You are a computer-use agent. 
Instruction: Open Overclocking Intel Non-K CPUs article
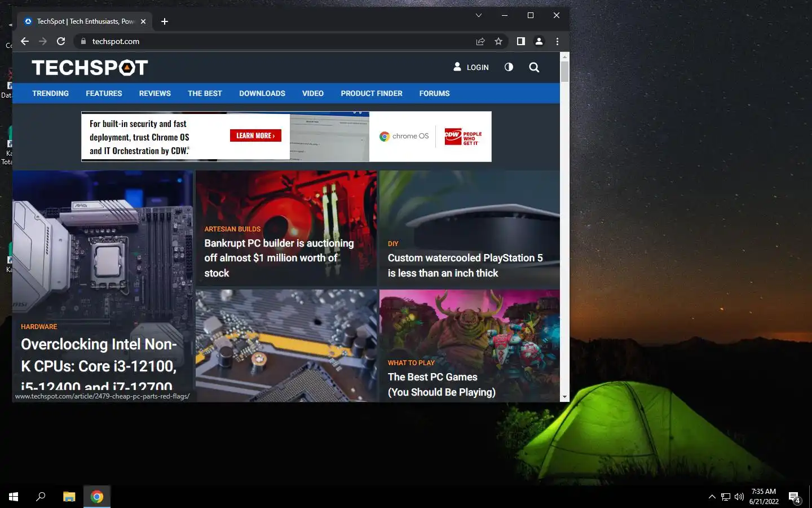99,365
